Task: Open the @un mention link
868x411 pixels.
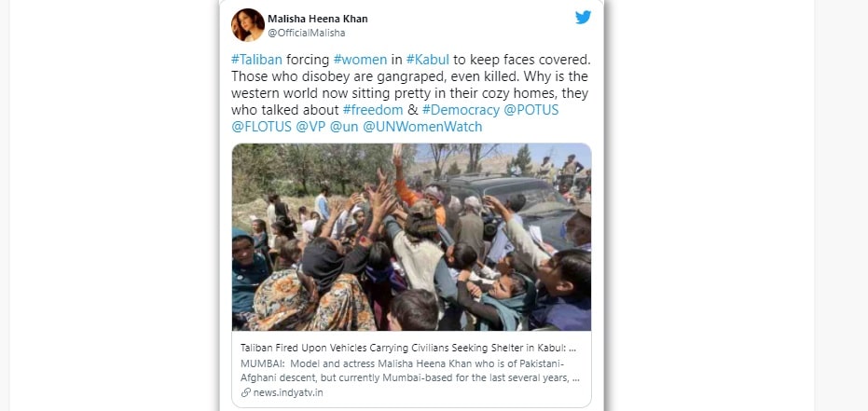Action: (x=344, y=127)
